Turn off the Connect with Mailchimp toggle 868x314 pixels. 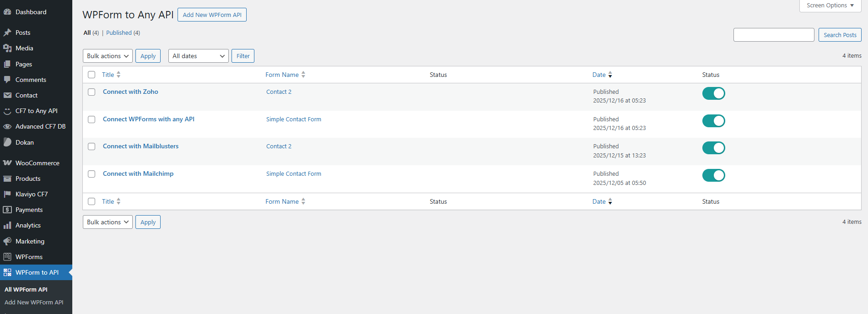(x=713, y=175)
